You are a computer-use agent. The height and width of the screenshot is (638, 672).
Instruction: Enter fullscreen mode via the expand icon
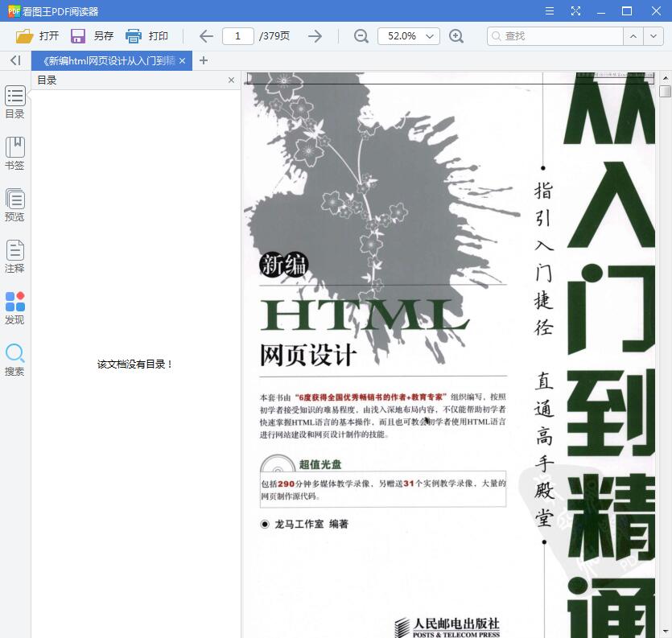click(576, 11)
